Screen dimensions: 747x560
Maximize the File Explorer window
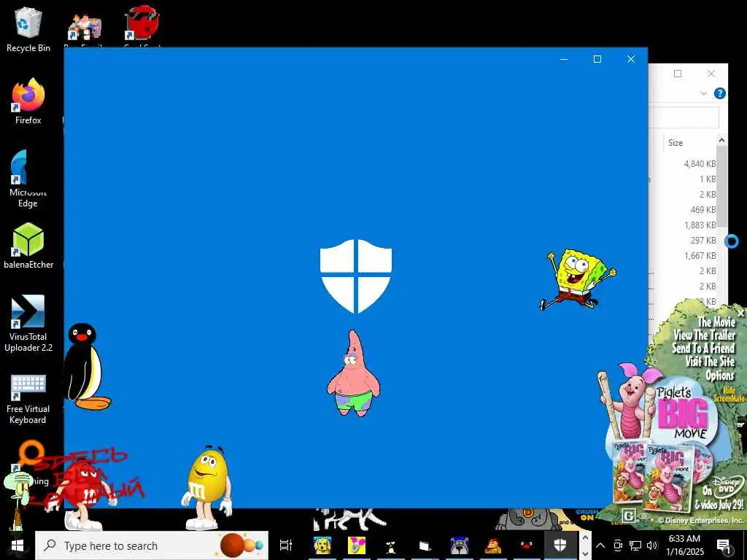coord(678,74)
